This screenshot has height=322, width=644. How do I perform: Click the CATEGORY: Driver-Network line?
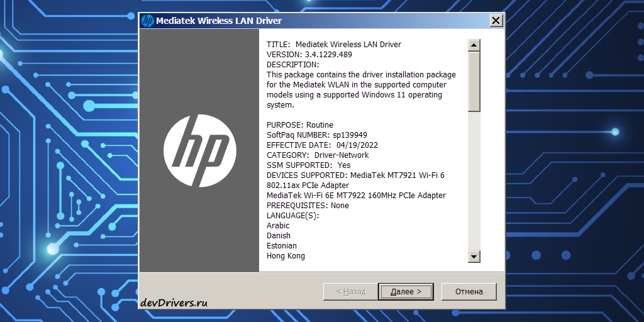coord(318,155)
